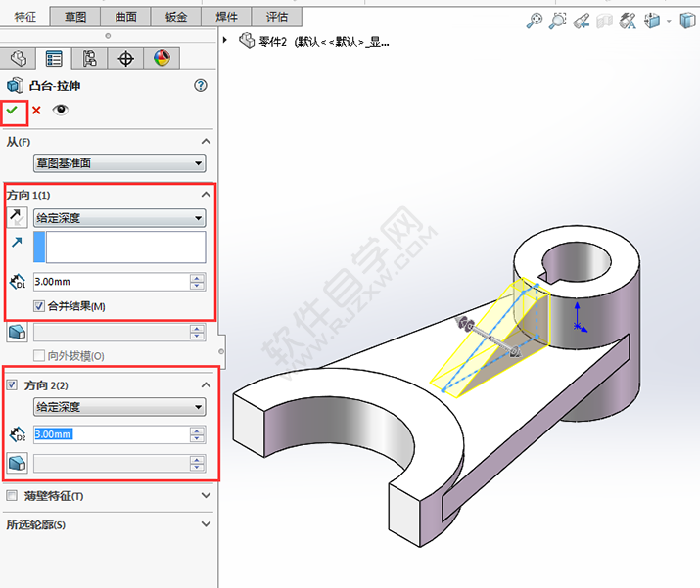
Task: Click direction 2 draft angle field
Action: pyautogui.click(x=112, y=464)
